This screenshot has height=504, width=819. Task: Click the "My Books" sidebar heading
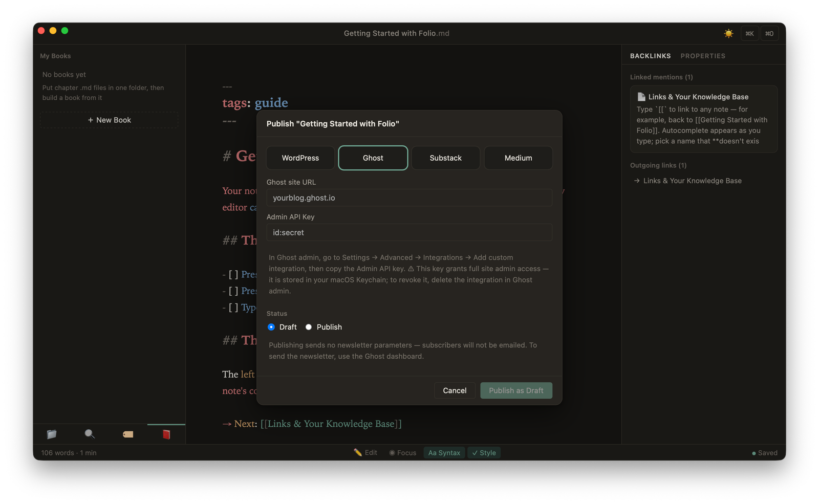[x=55, y=56]
